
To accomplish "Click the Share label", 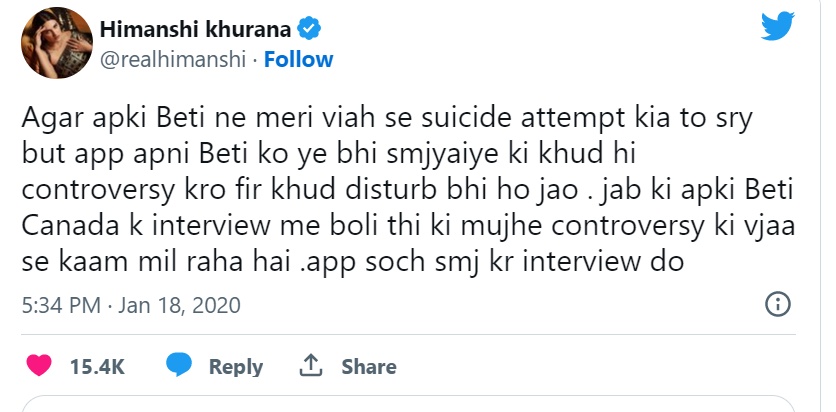I will [368, 367].
